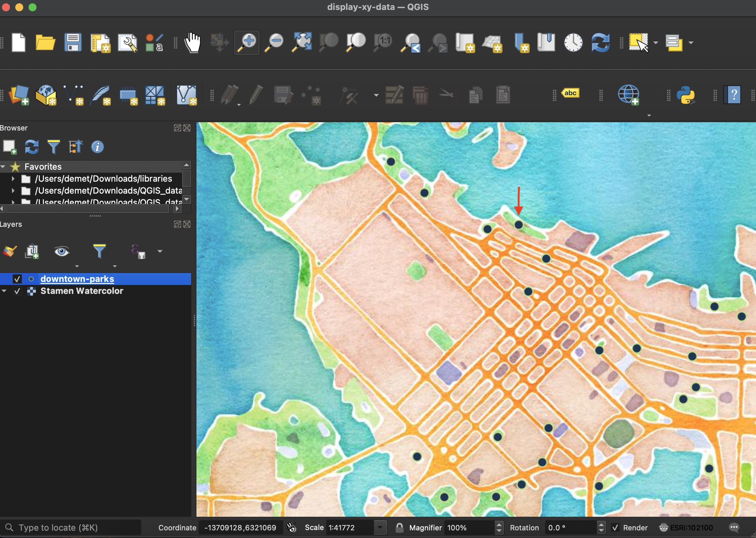Toggle mouse extents display icon

[291, 527]
